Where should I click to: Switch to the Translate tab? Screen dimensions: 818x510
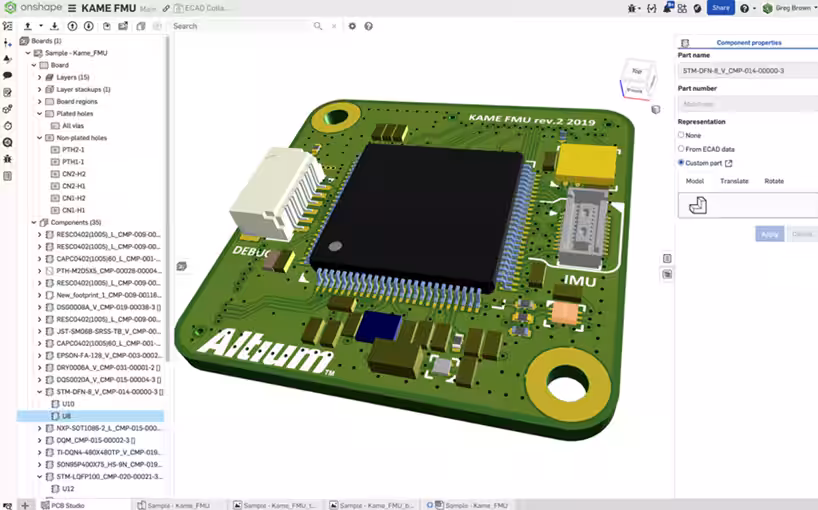734,181
